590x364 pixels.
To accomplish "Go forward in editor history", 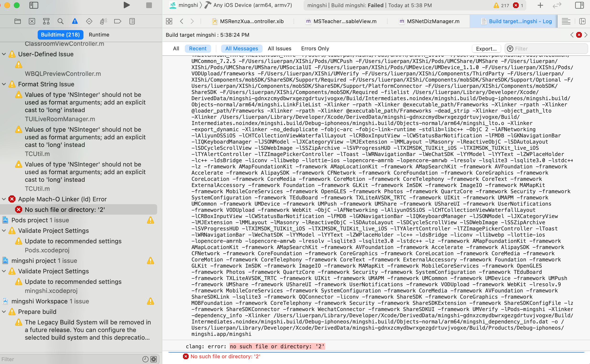I will (192, 21).
